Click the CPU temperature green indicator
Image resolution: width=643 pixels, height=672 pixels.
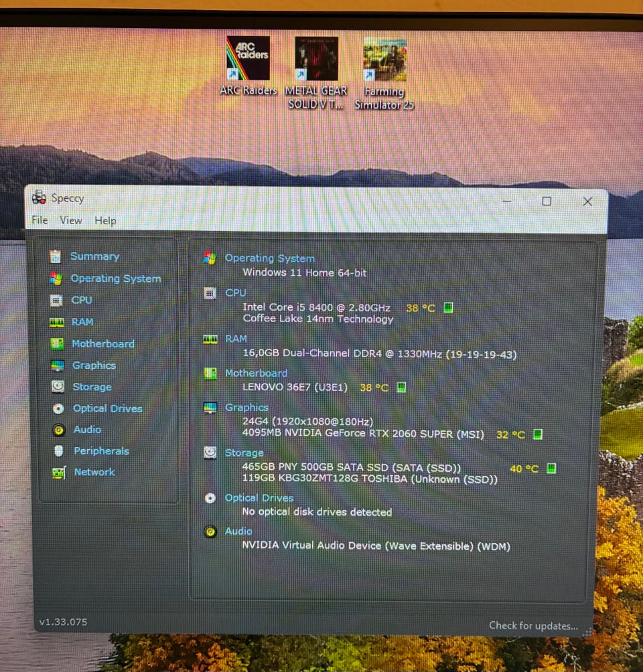coord(448,307)
